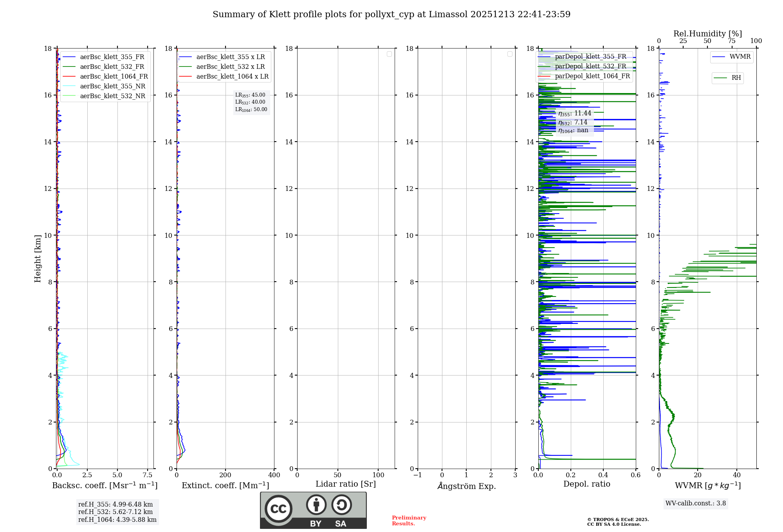Click the plot title Summary of Klett profile

(391, 14)
